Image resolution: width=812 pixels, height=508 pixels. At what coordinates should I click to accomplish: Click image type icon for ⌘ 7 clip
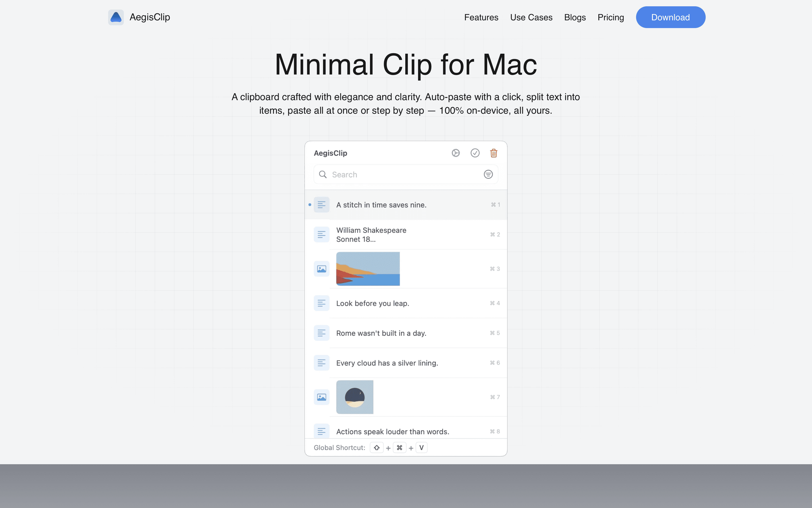click(x=321, y=397)
